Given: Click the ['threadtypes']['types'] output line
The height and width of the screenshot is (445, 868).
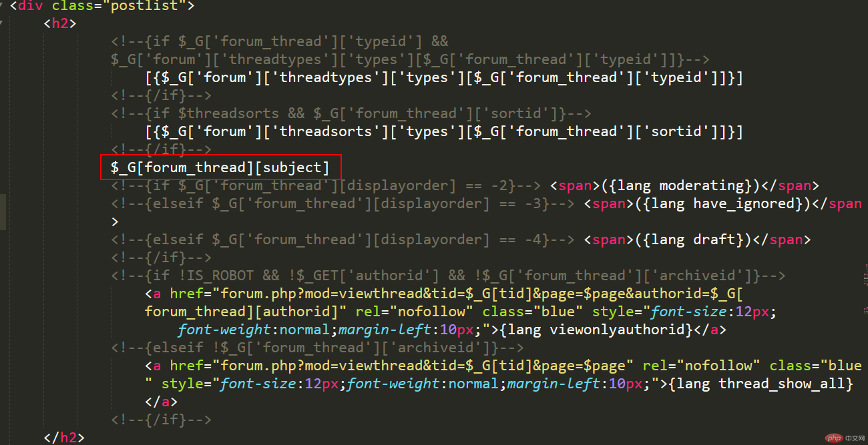Looking at the screenshot, I should click(444, 78).
